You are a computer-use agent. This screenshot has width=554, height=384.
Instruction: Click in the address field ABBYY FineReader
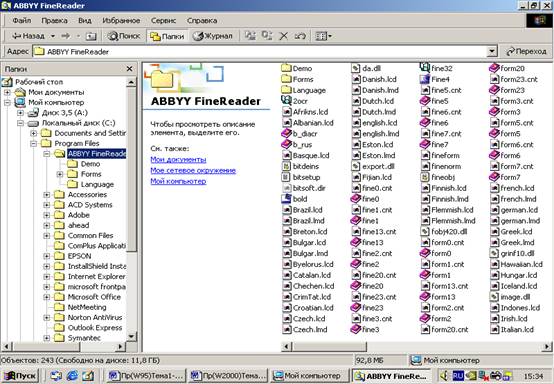[x=259, y=52]
